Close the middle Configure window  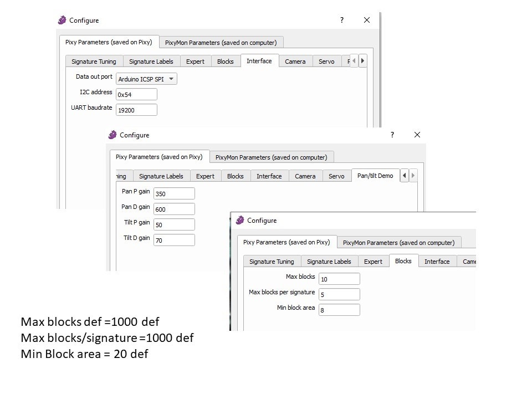[417, 135]
